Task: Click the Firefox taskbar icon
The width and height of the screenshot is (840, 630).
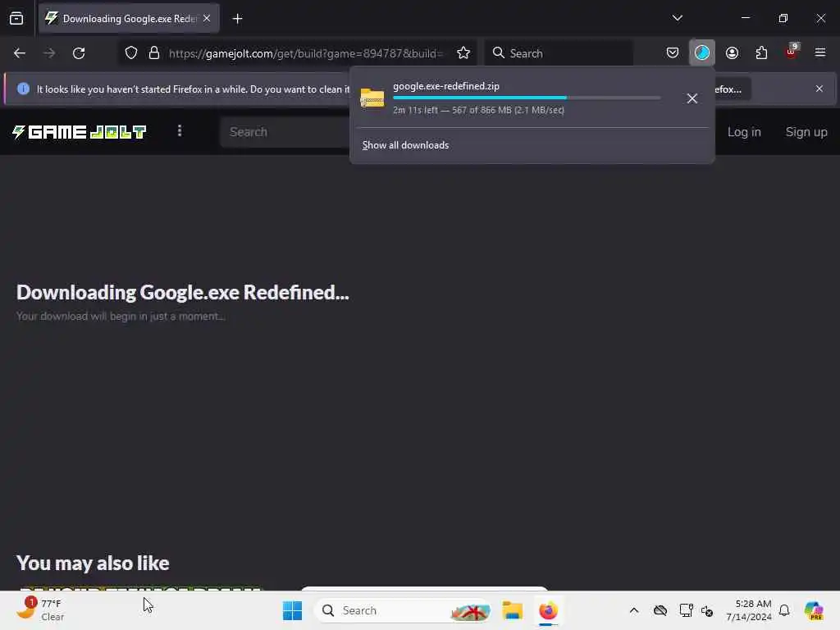Action: pyautogui.click(x=548, y=610)
